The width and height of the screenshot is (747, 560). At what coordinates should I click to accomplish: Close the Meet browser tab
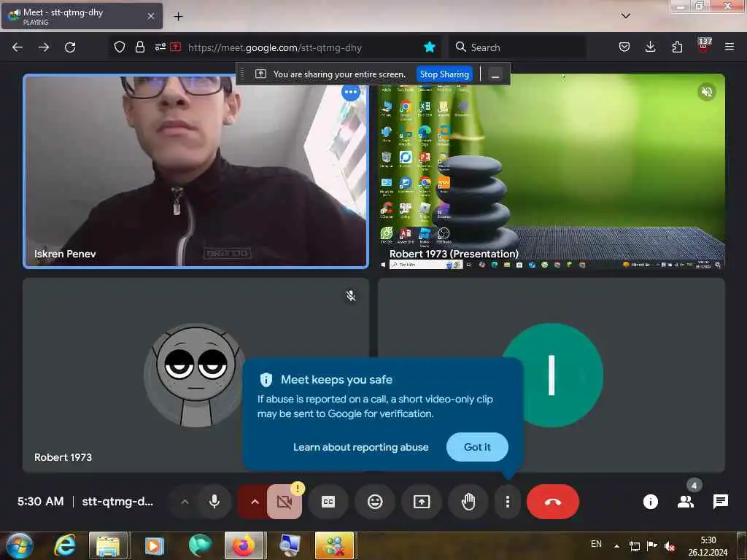151,16
